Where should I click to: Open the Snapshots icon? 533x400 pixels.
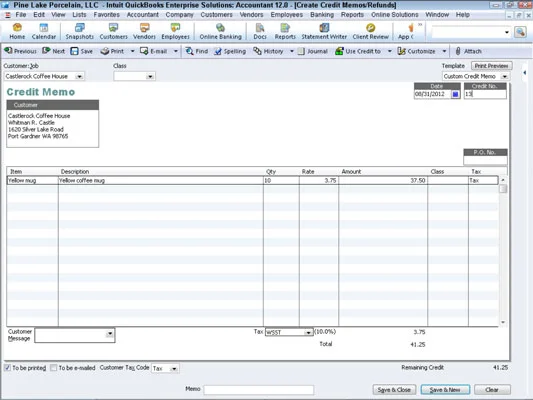tap(80, 31)
